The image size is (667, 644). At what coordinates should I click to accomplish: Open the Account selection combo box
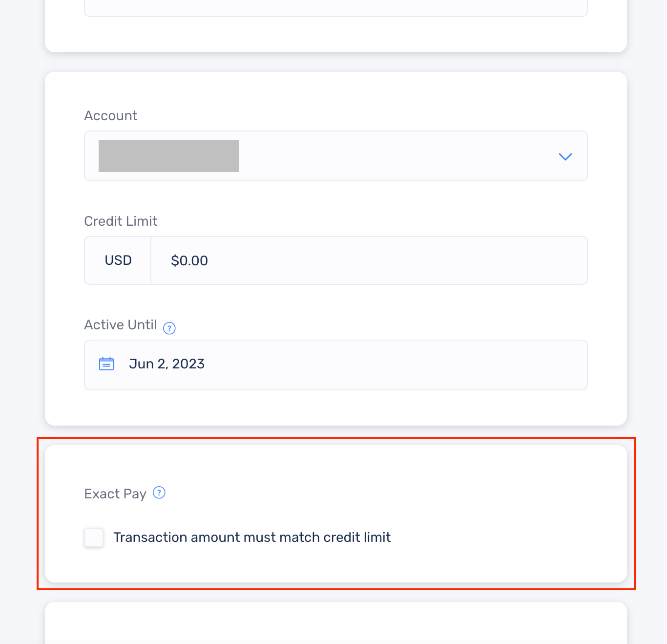tap(336, 156)
